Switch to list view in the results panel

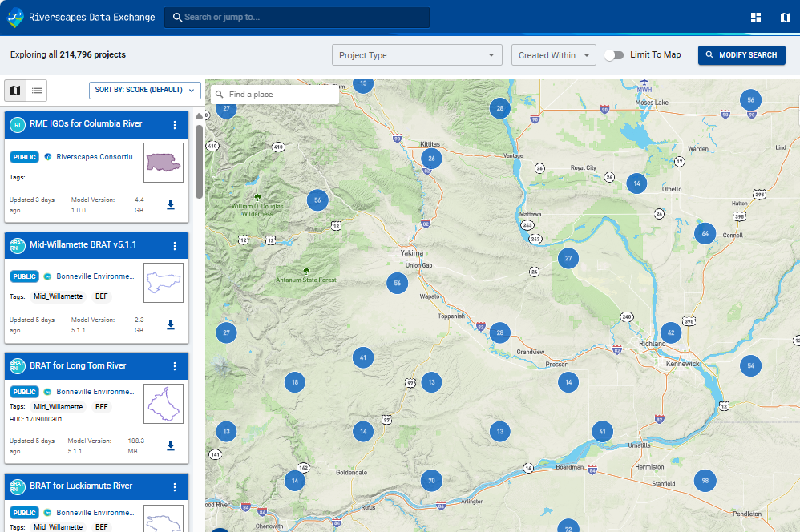click(37, 91)
